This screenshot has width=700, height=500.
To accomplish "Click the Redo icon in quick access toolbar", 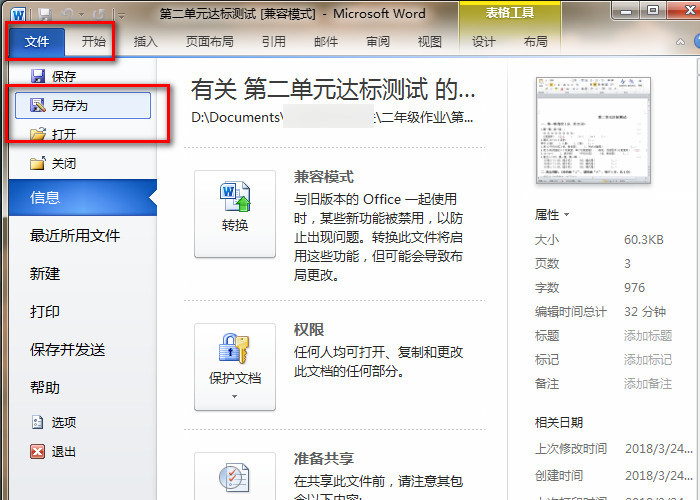I will (x=98, y=15).
